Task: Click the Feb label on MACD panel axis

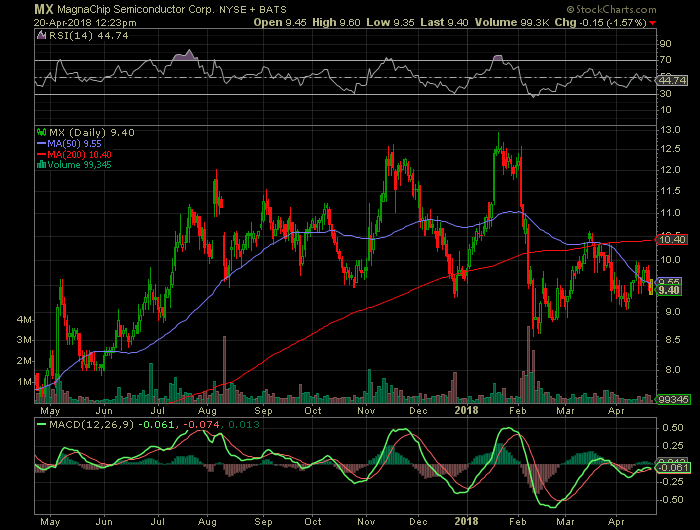Action: (518, 521)
